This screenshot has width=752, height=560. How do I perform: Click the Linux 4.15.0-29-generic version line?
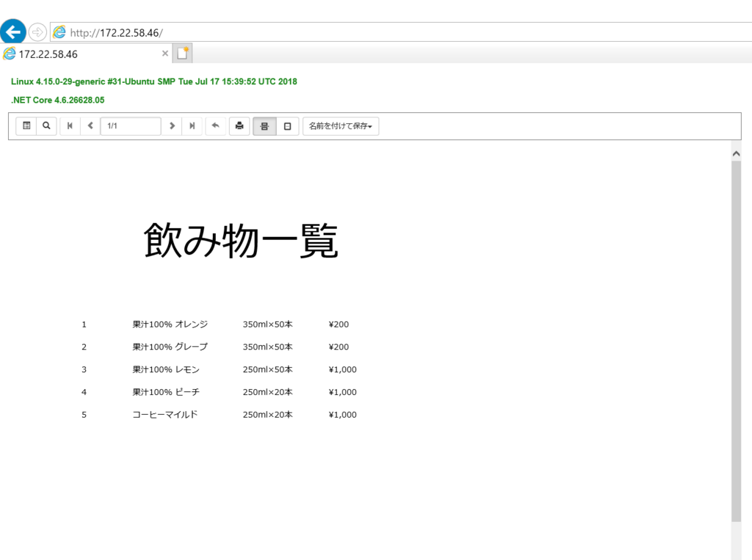[x=154, y=81]
